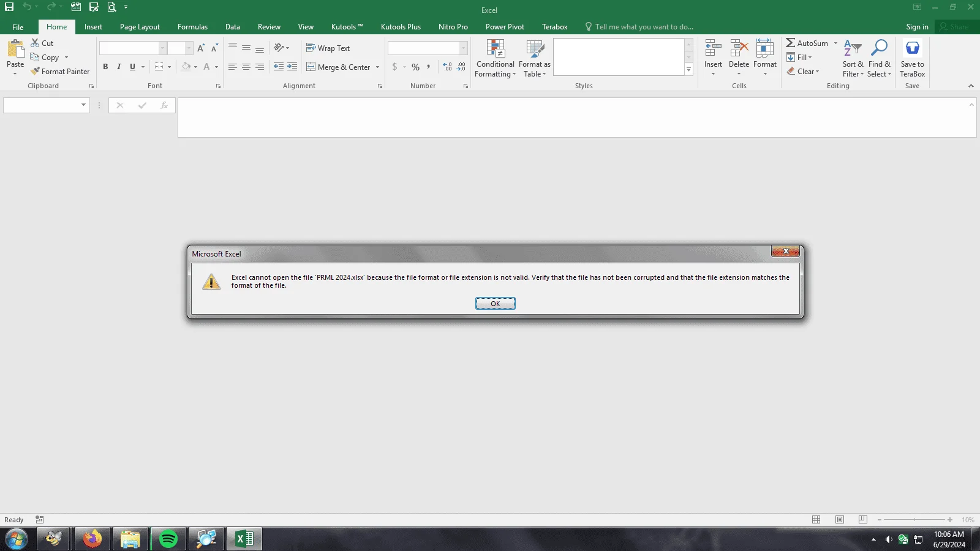Open Format as Table gallery
Viewport: 980px width, 551px height.
(x=535, y=59)
